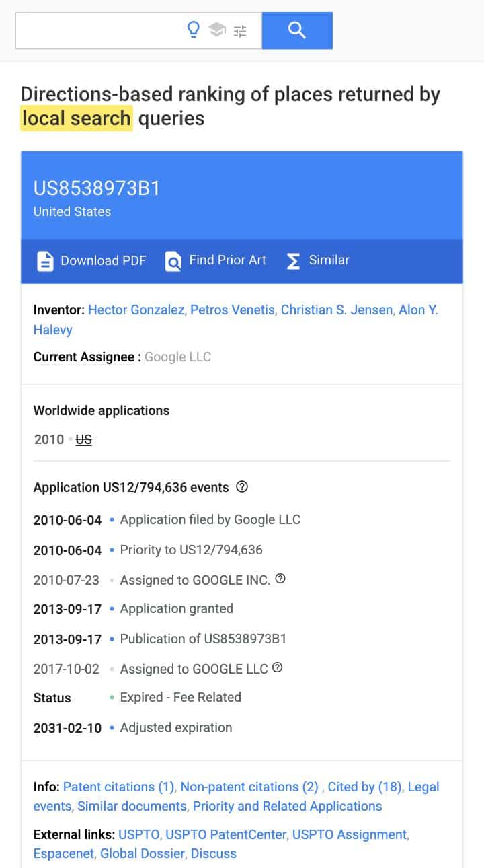Click help icon beside Assigned to GOOGLE INC.
484x868 pixels.
pos(280,579)
